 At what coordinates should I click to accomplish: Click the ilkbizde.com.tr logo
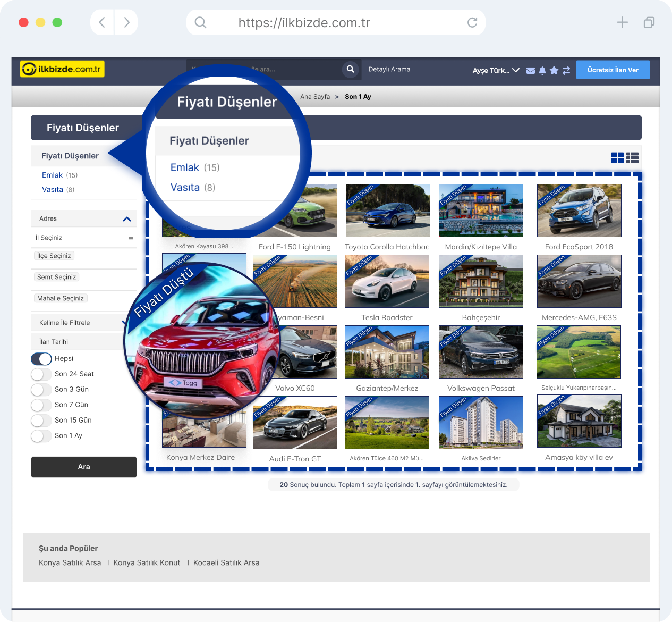[62, 69]
